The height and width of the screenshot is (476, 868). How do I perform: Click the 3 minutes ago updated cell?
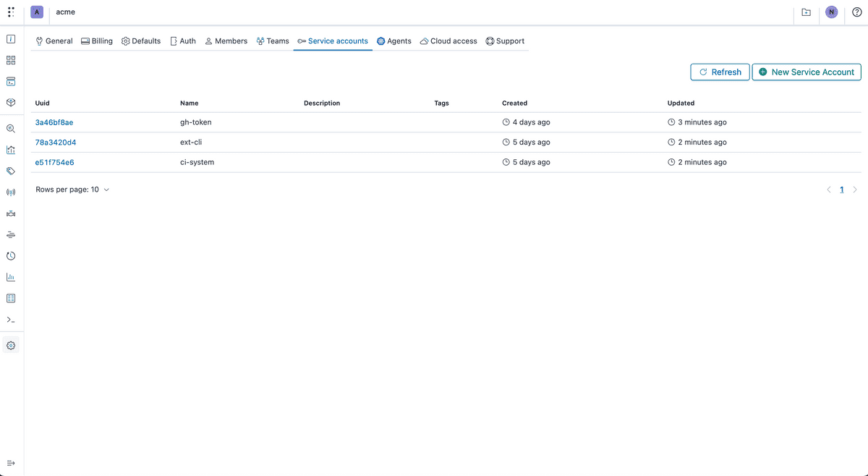[697, 122]
